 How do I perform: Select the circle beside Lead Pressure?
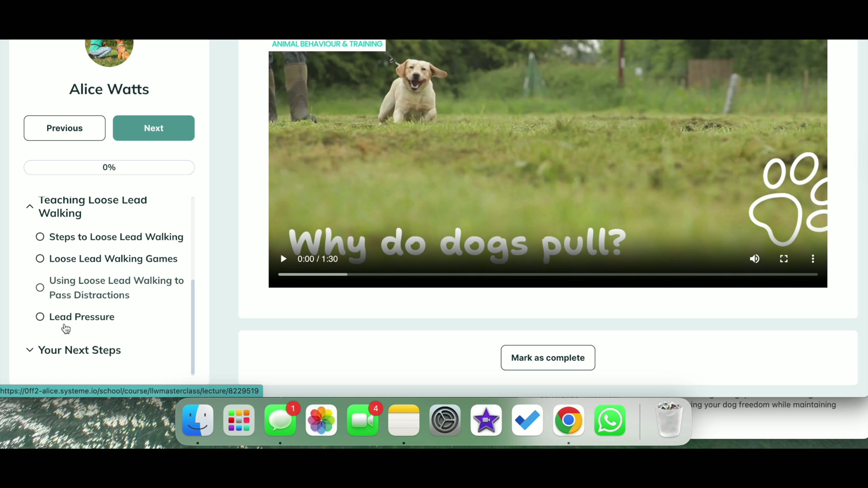pyautogui.click(x=40, y=317)
